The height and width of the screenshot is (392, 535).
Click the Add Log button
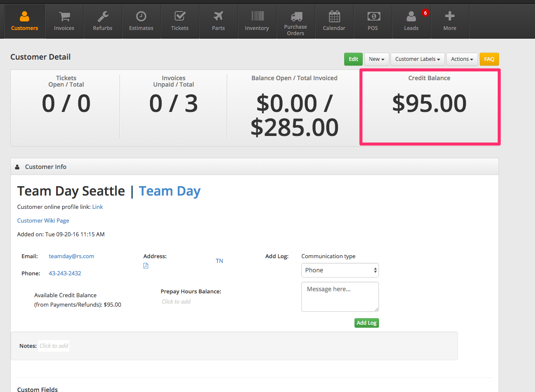tap(367, 323)
